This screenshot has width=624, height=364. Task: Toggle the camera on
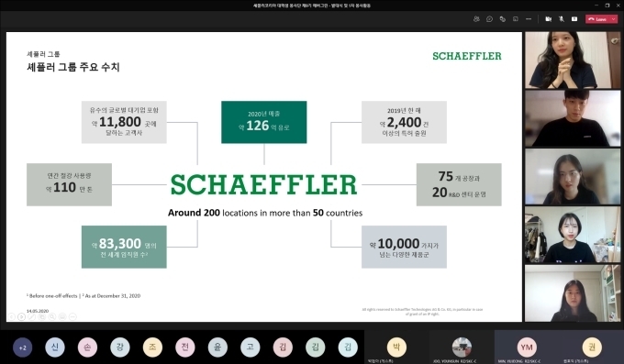click(x=549, y=19)
